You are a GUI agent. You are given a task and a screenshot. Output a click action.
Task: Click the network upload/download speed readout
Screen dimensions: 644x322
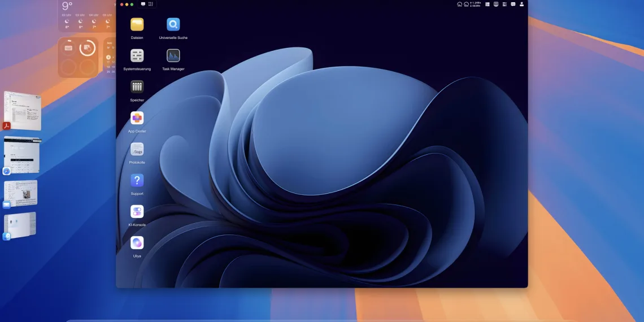[476, 4]
